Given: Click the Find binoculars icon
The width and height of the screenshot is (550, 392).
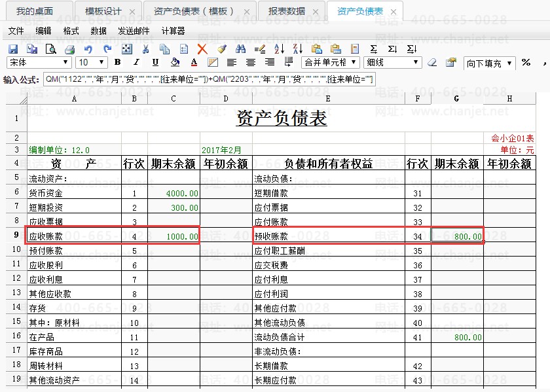Looking at the screenshot, I should tap(240, 49).
